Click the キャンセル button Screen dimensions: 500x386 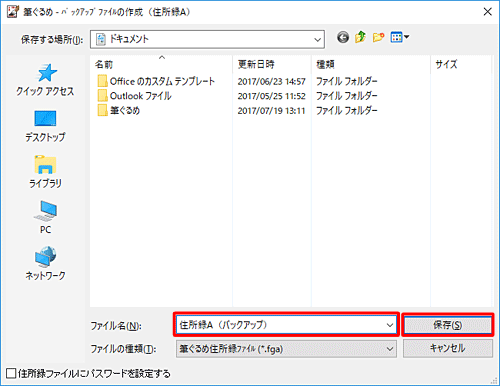coord(448,348)
